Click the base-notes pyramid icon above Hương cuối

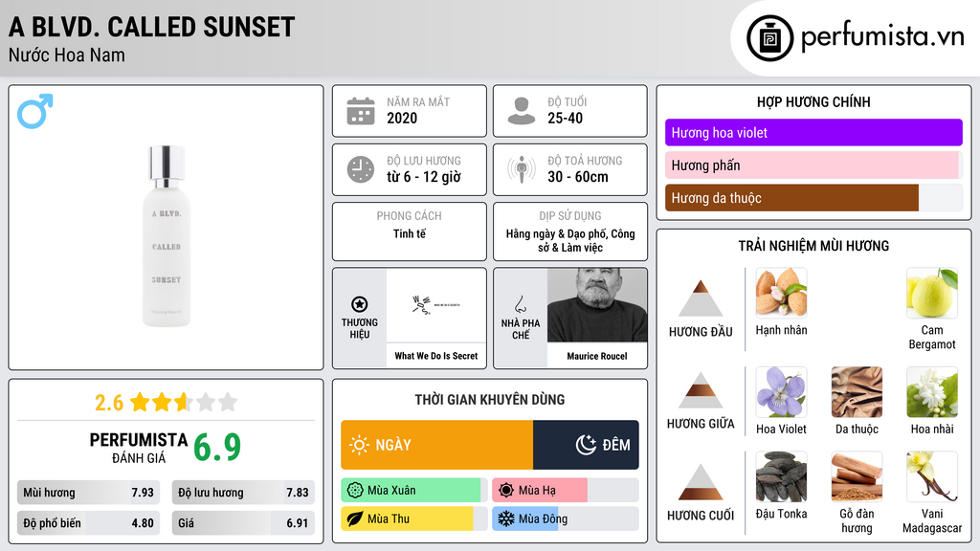tap(701, 482)
